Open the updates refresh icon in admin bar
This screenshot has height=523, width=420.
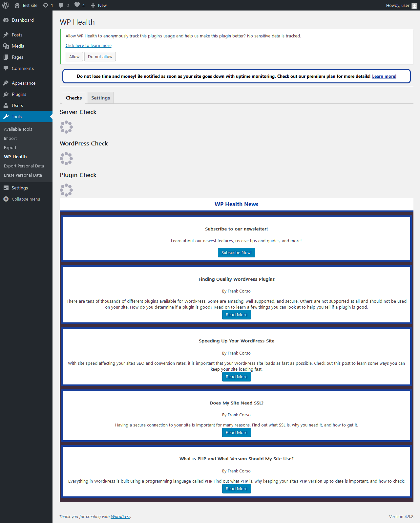tap(46, 5)
